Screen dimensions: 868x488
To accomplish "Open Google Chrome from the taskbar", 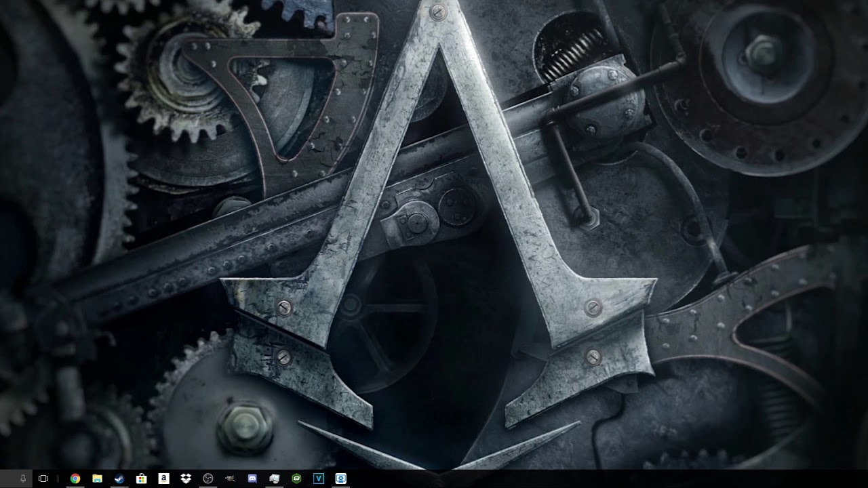I will point(75,479).
